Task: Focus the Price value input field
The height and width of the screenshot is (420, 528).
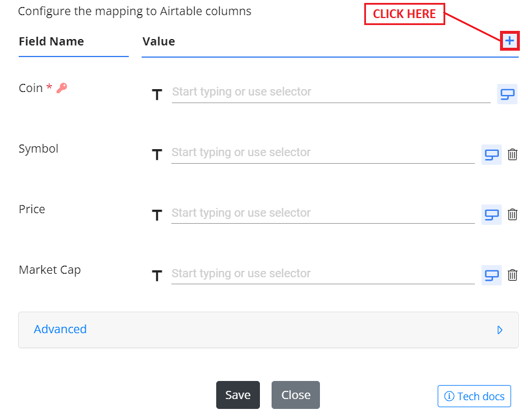Action: (323, 213)
